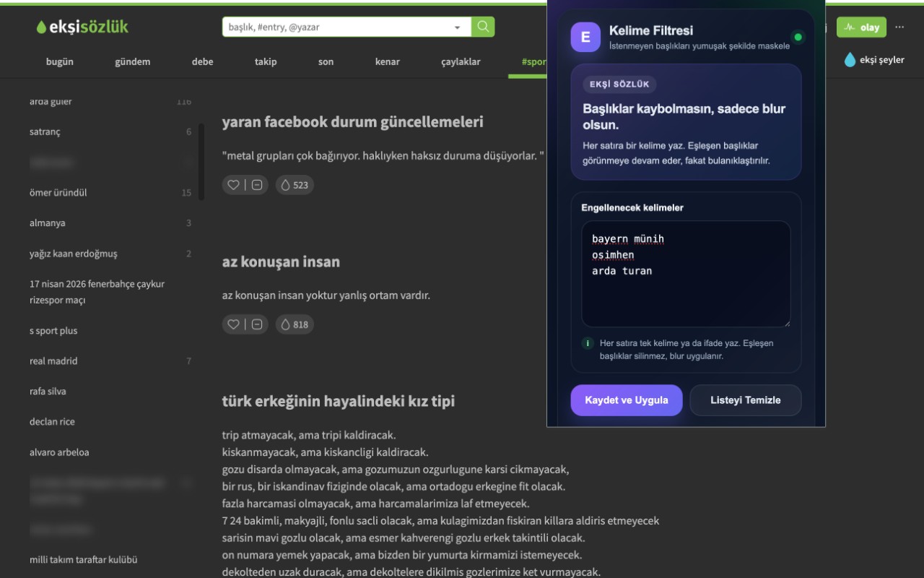Viewport: 924px width, 578px height.
Task: Click minus-box icon on az konuşan insan entry
Action: tap(257, 324)
